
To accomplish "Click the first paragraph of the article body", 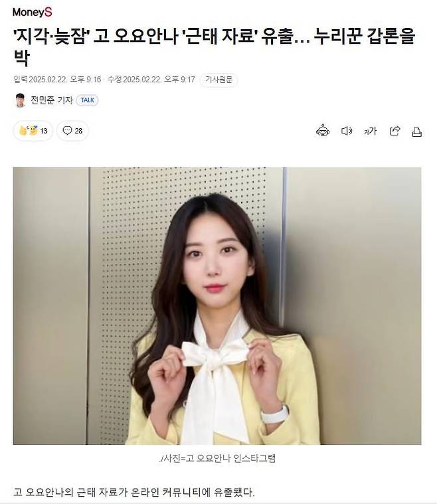I will tap(133, 492).
